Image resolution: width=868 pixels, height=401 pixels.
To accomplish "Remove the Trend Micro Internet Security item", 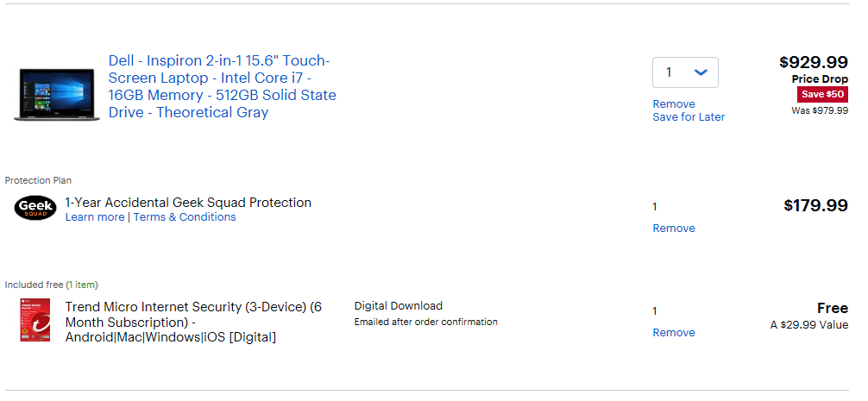I will 674,332.
